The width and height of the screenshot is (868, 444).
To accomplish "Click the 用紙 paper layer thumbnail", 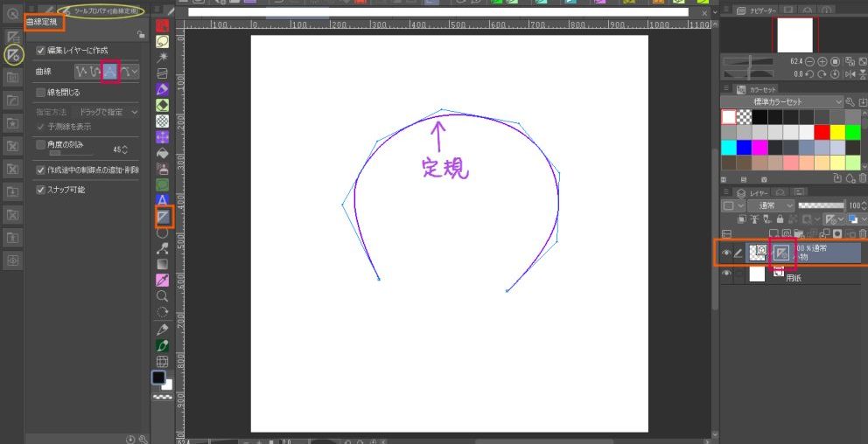I will point(757,274).
